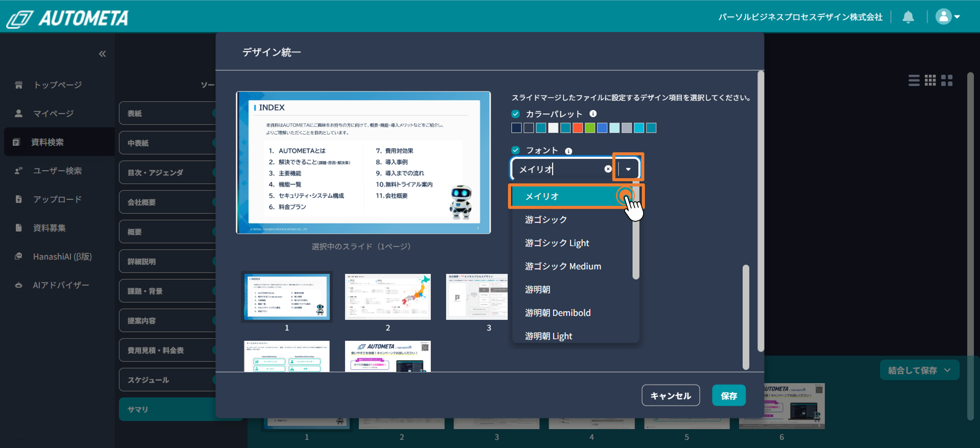
Task: Click the キャンセル button
Action: point(670,395)
